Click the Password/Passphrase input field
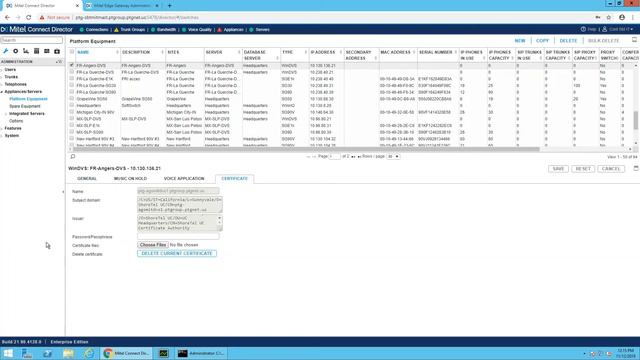Image resolution: width=640 pixels, height=360 pixels. pyautogui.click(x=178, y=236)
